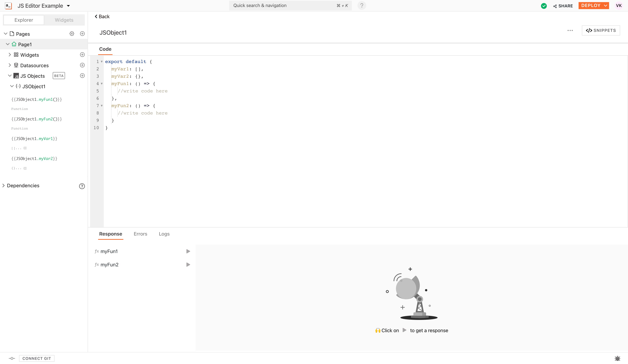Image resolution: width=628 pixels, height=364 pixels.
Task: Open the debugger bug icon
Action: coord(617,358)
